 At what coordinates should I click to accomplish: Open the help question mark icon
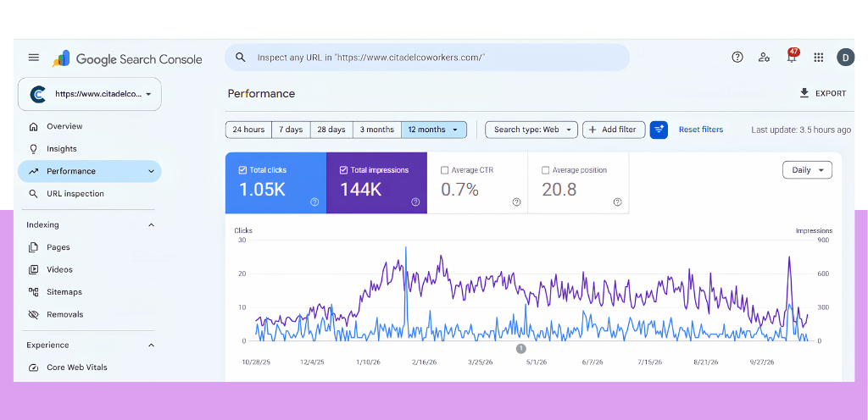tap(737, 57)
